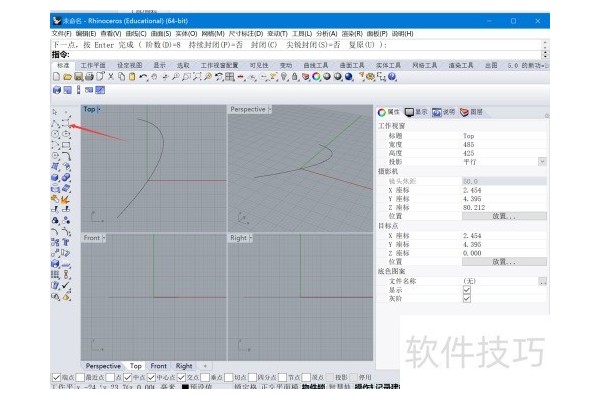
Task: Open the Front viewport title dropdown
Action: tap(104, 238)
